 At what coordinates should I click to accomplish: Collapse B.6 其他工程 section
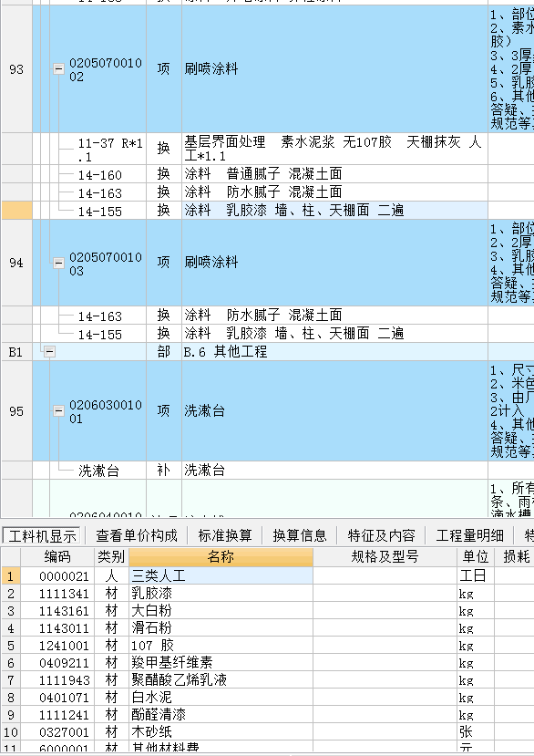click(x=49, y=352)
